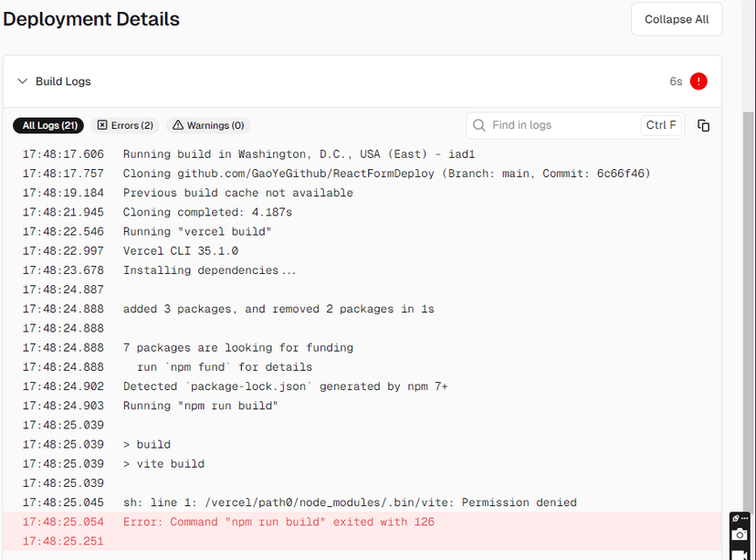The width and height of the screenshot is (756, 560).
Task: Click the Ctrl F shortcut badge
Action: tap(661, 125)
